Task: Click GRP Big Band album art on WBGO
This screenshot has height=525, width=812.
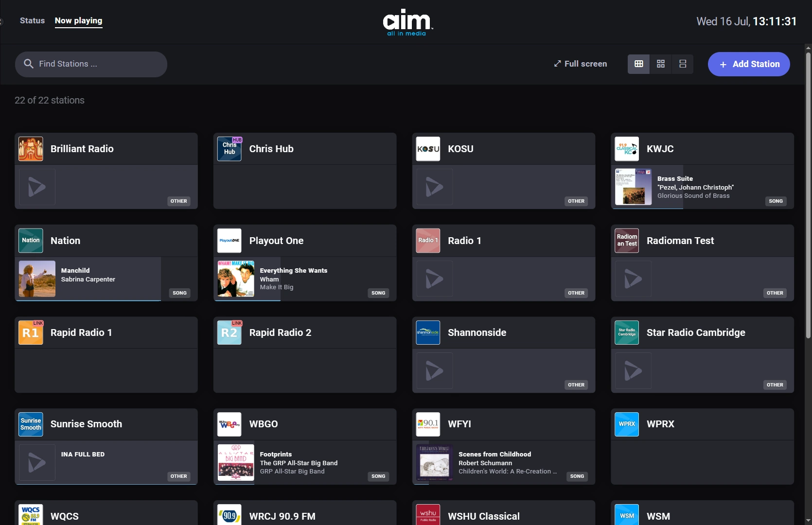Action: click(x=236, y=462)
